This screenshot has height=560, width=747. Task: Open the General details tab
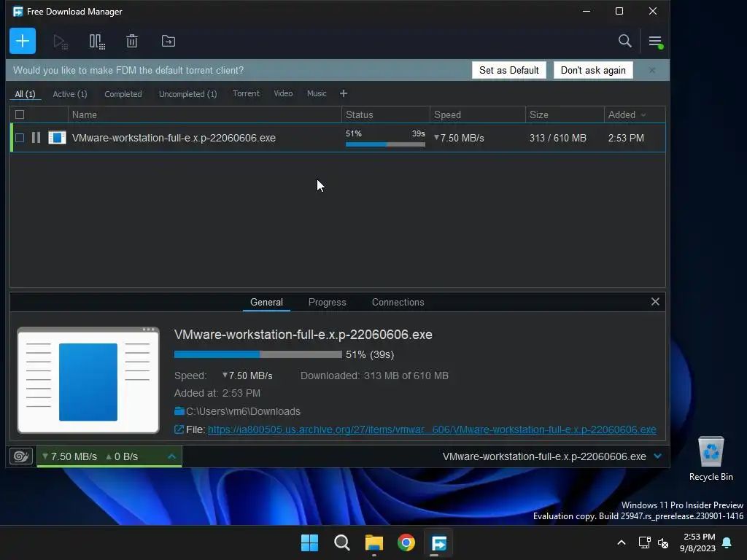click(x=266, y=302)
